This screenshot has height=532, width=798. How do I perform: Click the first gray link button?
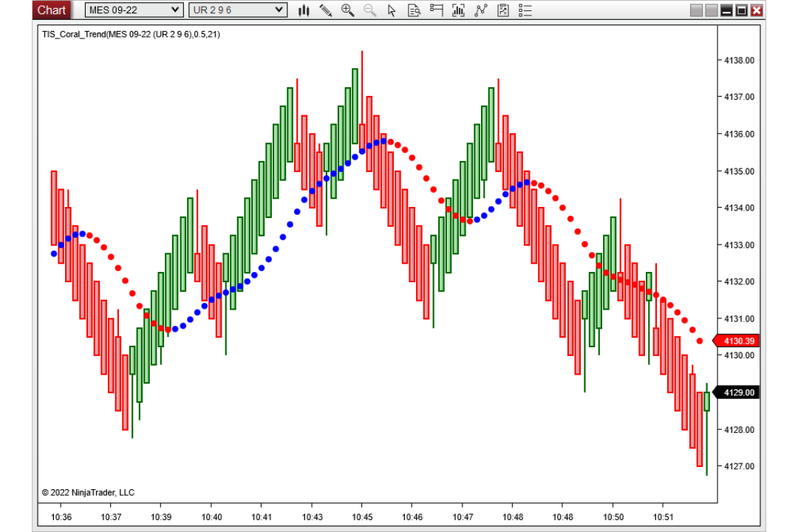pos(696,10)
